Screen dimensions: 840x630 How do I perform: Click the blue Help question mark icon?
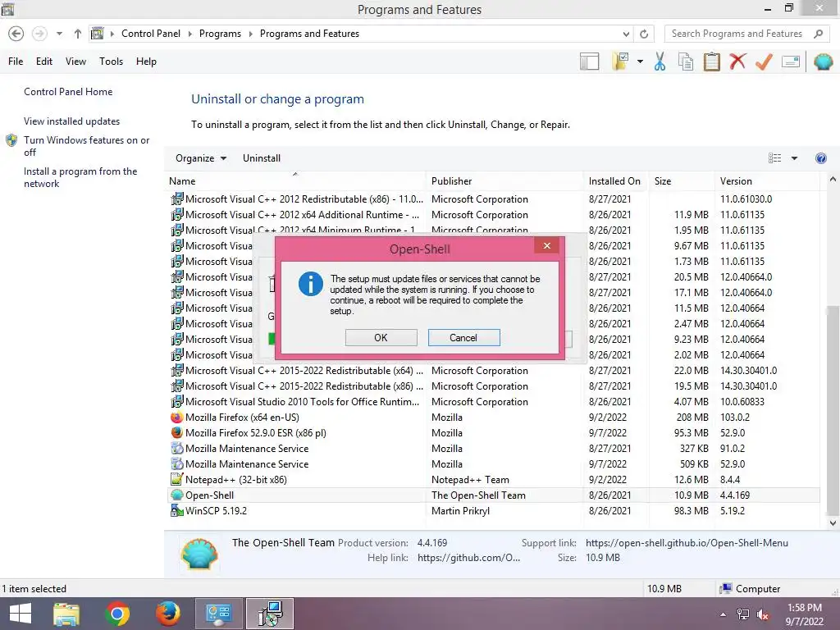click(820, 158)
